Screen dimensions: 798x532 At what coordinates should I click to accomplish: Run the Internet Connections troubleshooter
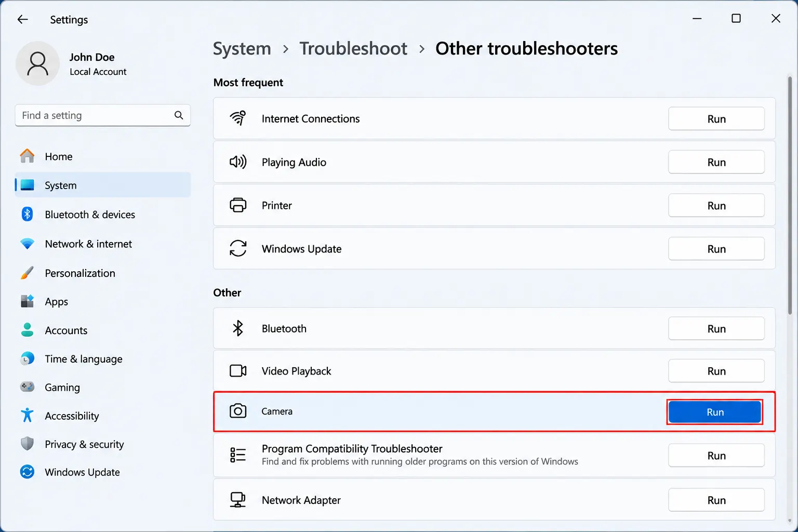(716, 119)
